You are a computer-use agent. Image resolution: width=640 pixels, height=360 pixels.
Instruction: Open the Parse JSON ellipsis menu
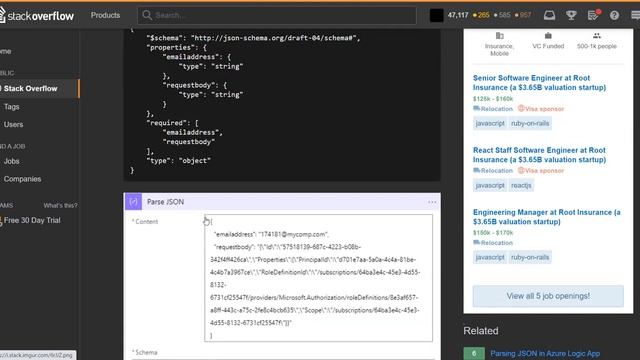click(x=432, y=202)
